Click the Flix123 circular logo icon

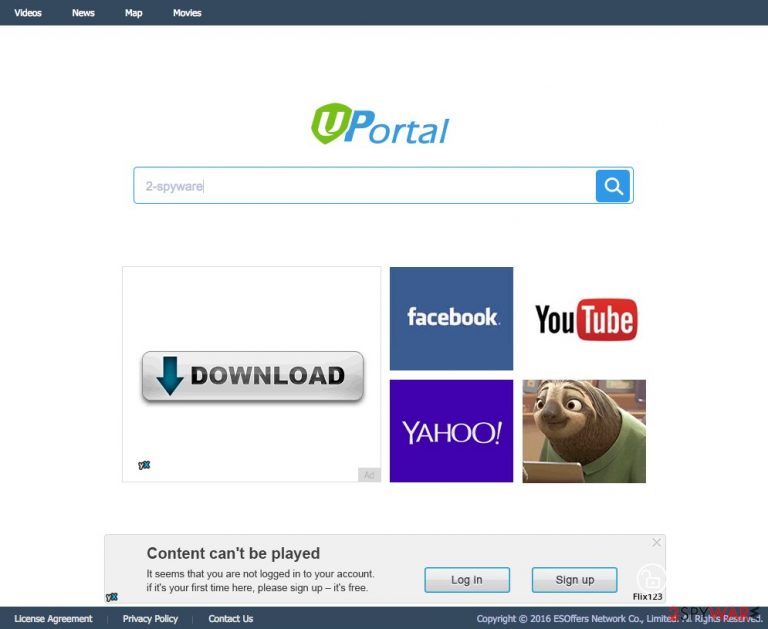coord(651,578)
